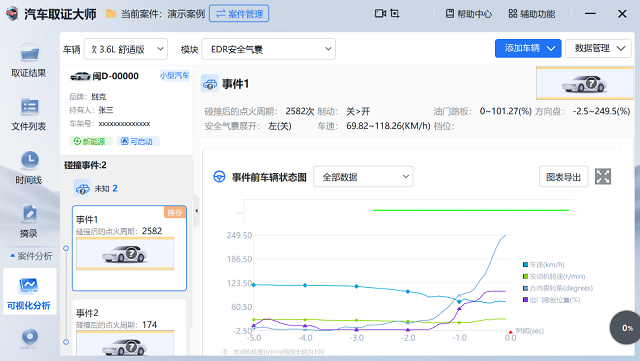Open 辅助功能 menu
The height and width of the screenshot is (361, 640).
tap(531, 14)
